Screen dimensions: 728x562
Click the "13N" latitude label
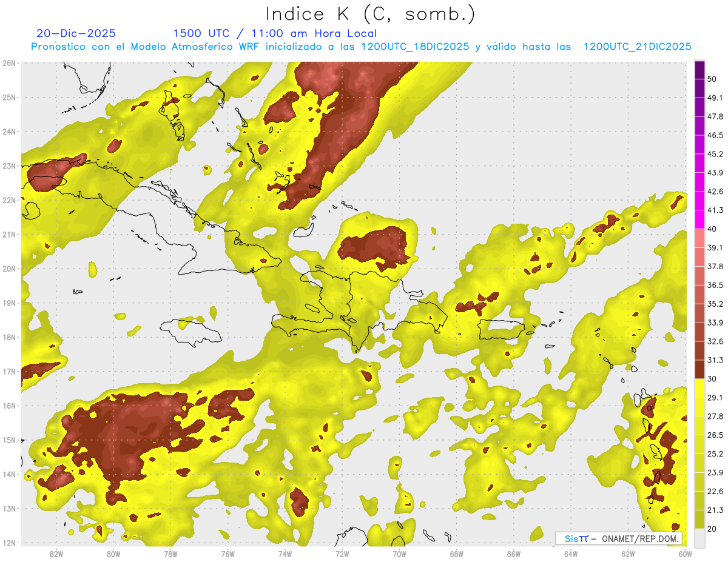coord(10,508)
